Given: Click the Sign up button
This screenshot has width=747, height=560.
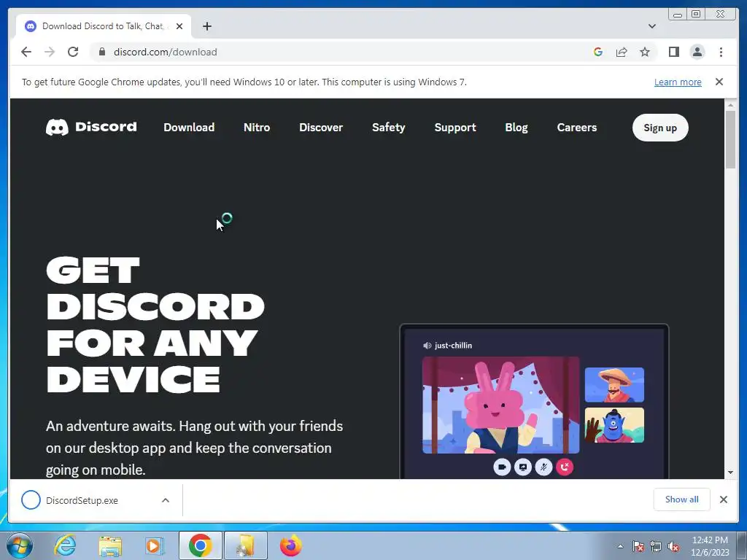Looking at the screenshot, I should [x=660, y=128].
